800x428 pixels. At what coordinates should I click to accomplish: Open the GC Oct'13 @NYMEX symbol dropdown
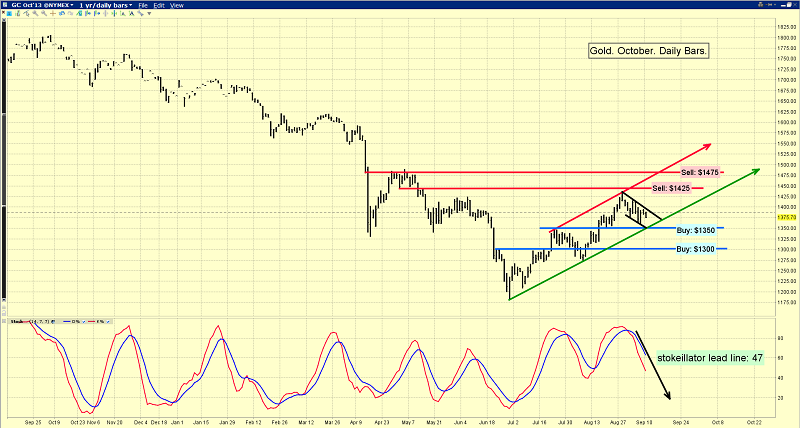(x=42, y=5)
